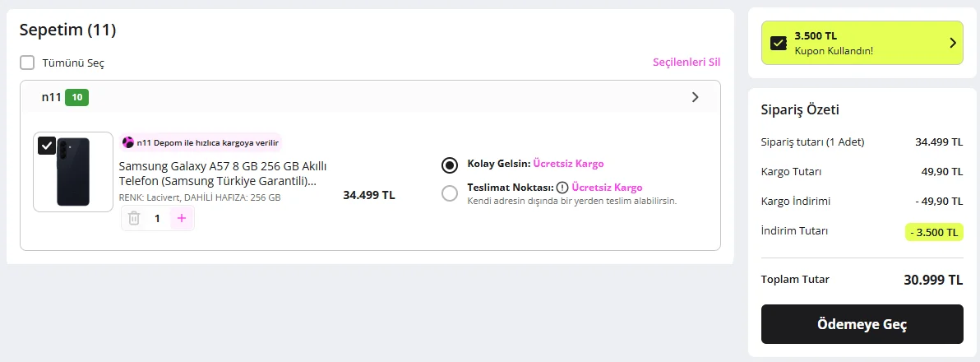Click the Seçilenleri Sil link

(x=686, y=63)
